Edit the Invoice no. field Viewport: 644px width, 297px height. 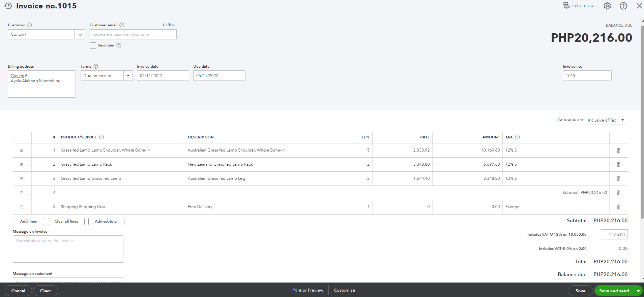587,75
